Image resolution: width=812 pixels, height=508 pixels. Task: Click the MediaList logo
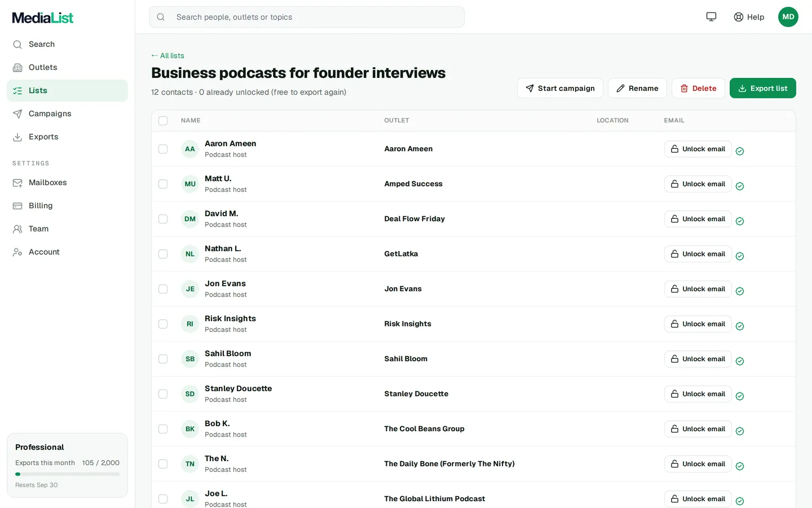point(43,17)
